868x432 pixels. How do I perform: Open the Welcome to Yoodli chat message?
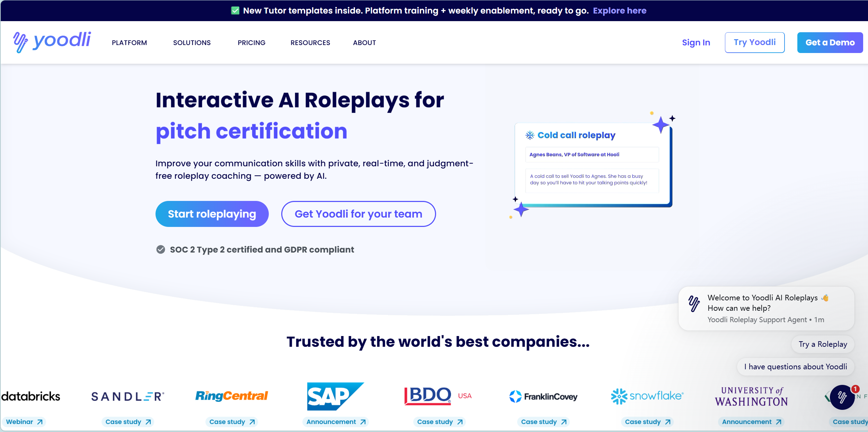766,308
